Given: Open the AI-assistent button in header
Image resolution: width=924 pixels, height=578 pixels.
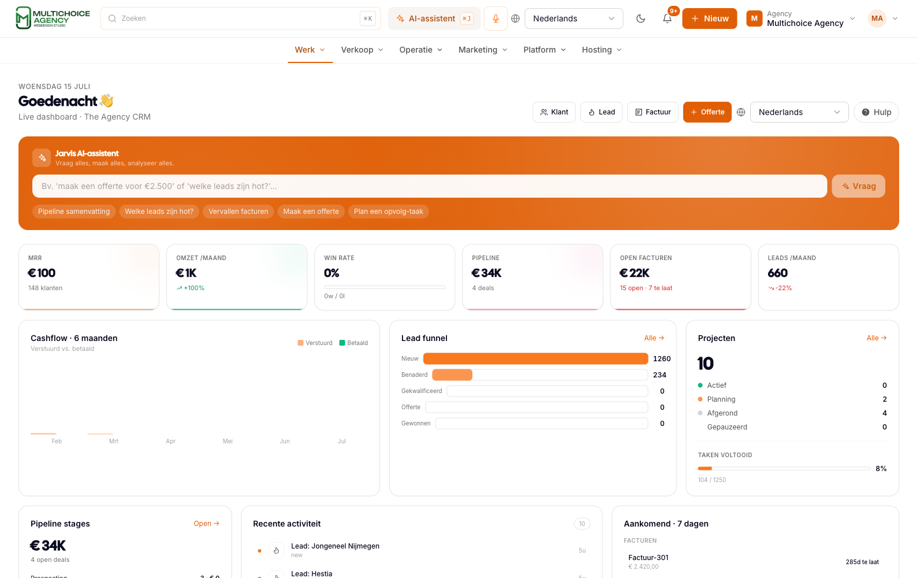Looking at the screenshot, I should 434,18.
